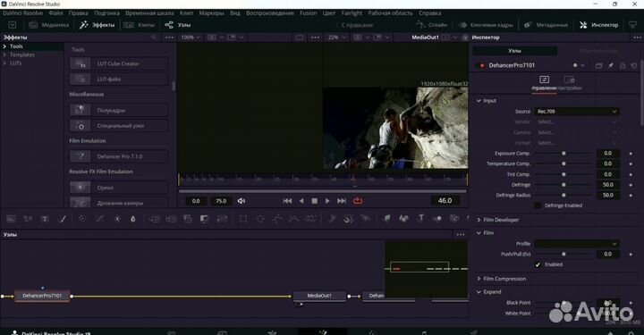Viewport: 644px width, 335px height.
Task: Click the search icon in Эффекты panel
Action: pos(154,38)
